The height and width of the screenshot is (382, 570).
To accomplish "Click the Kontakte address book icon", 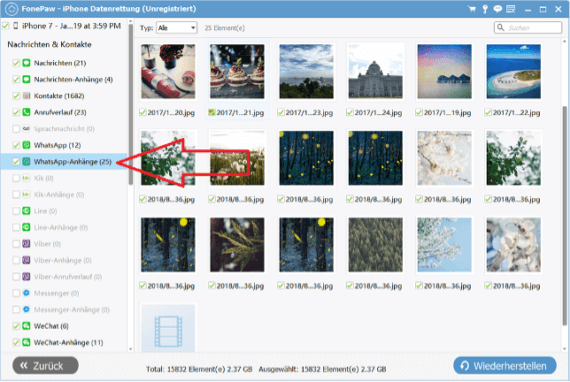I will 26,96.
